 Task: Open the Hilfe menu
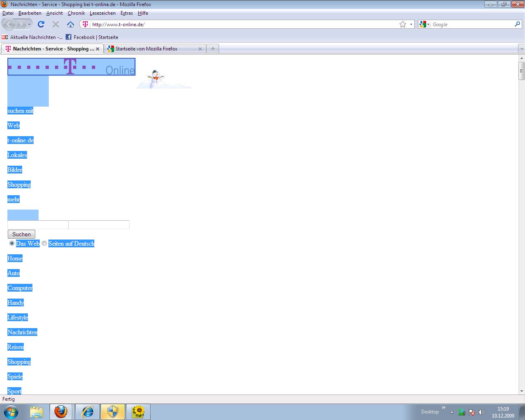point(143,13)
